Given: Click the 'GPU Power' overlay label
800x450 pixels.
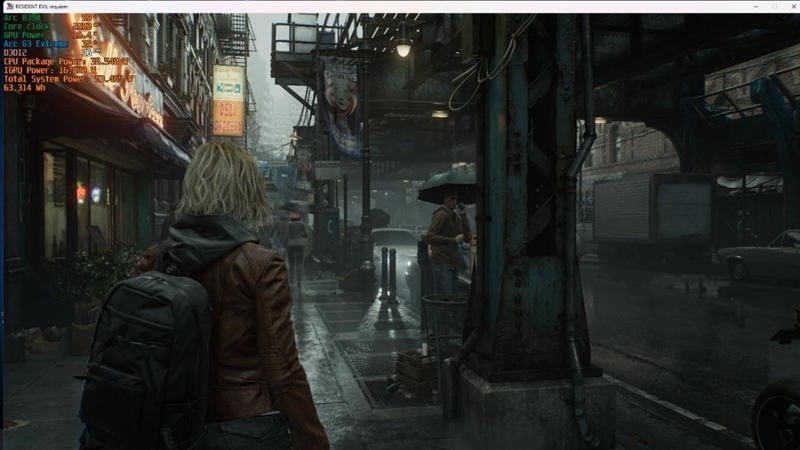Looking at the screenshot, I should coord(24,35).
